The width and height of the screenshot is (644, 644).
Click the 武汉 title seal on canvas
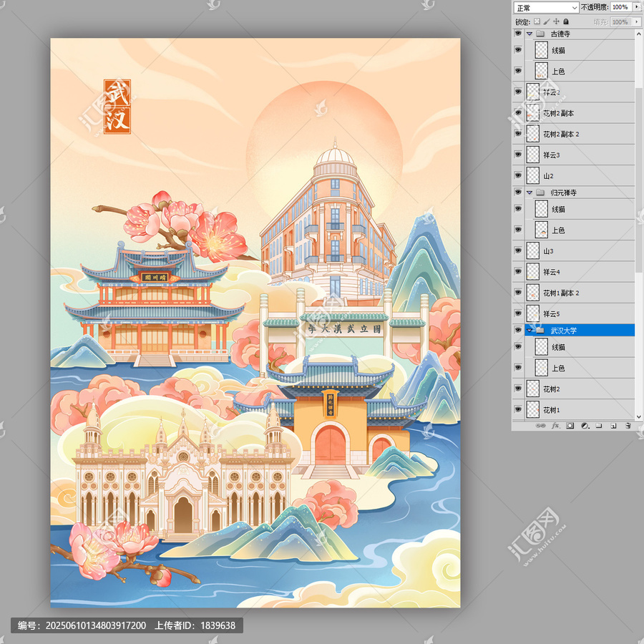tap(117, 107)
